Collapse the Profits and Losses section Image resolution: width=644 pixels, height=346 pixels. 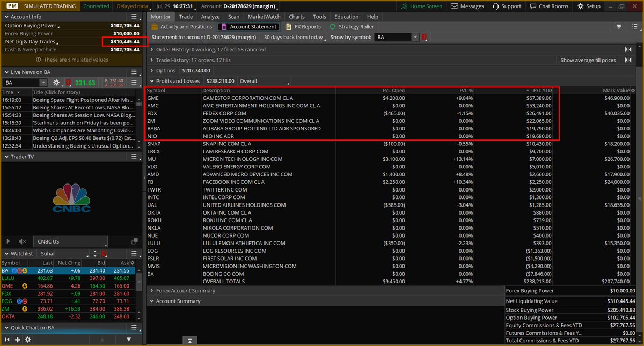click(151, 81)
